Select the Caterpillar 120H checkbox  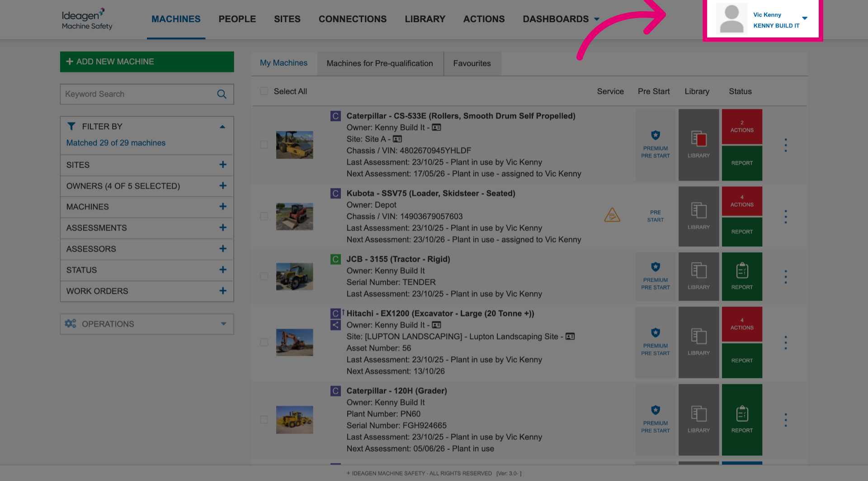click(264, 420)
